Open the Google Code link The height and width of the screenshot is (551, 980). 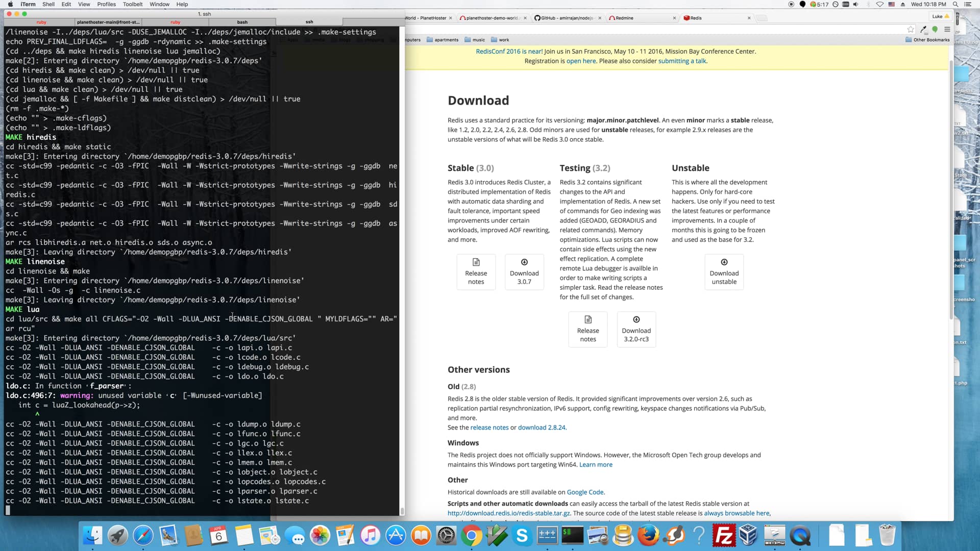click(585, 492)
